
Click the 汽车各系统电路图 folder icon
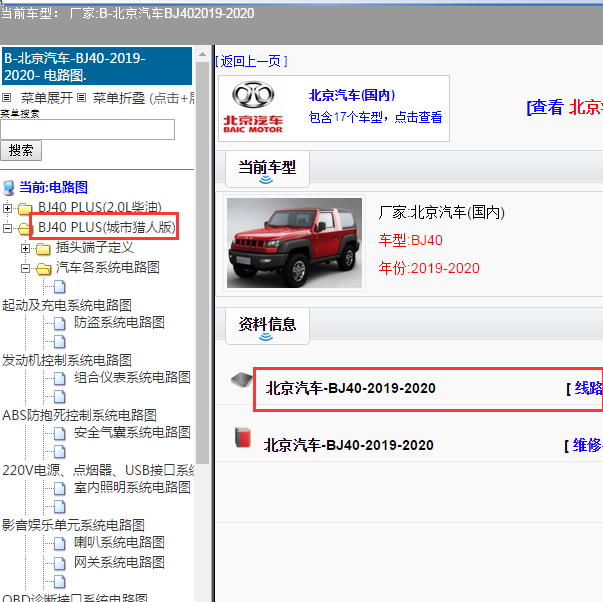(x=43, y=269)
